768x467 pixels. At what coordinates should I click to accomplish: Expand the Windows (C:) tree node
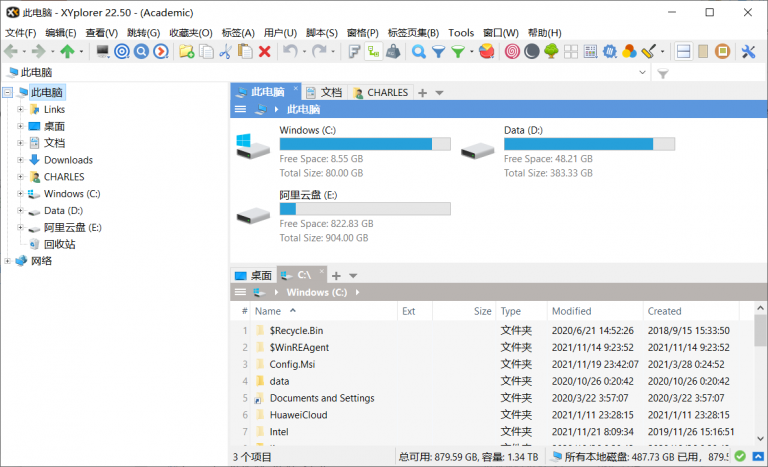point(20,194)
